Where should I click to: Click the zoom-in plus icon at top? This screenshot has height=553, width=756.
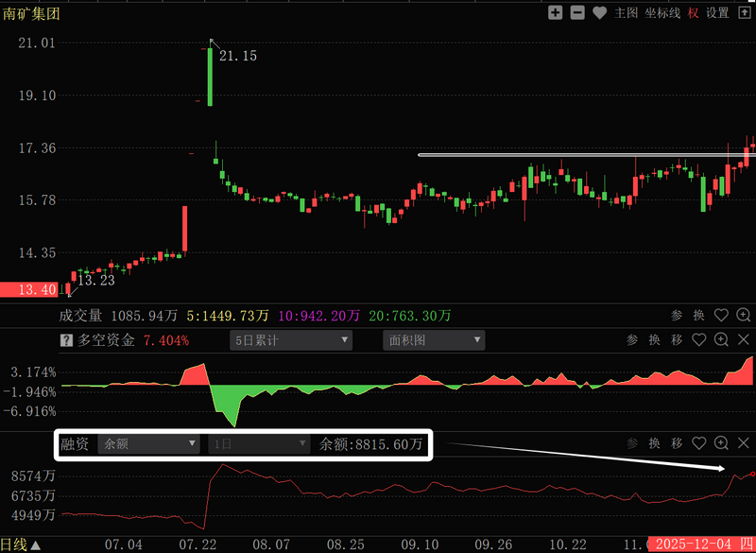pos(556,13)
